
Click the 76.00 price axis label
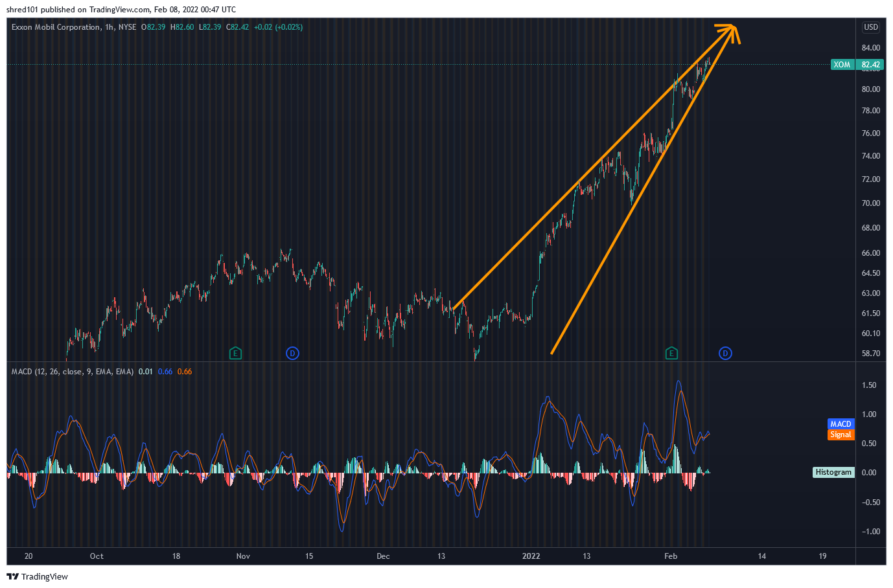pos(871,133)
